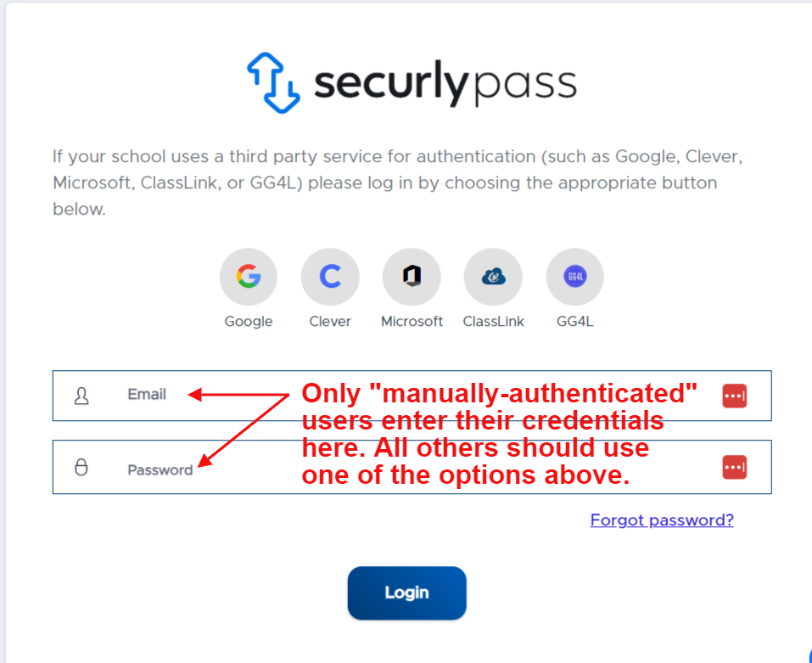Select the Microsoft Office login icon
This screenshot has width=812, height=663.
click(412, 277)
